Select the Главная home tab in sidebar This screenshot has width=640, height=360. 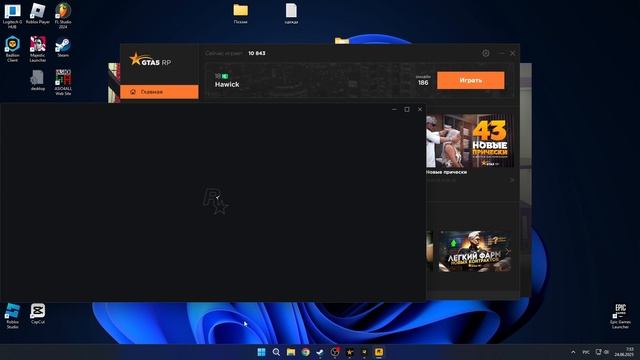tap(159, 92)
